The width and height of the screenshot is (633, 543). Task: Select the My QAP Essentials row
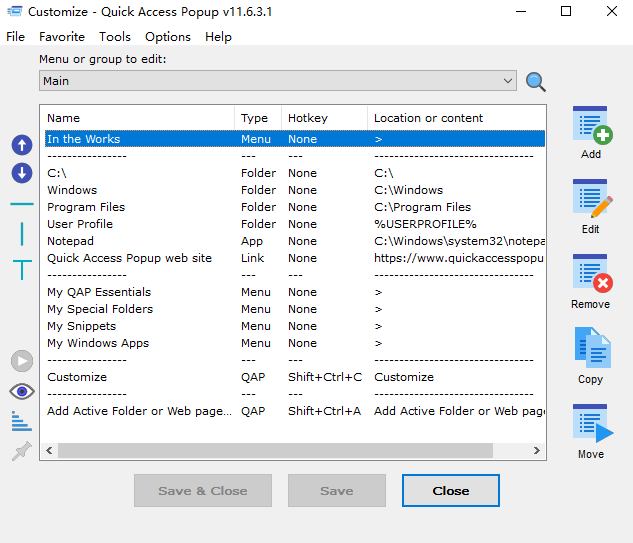(99, 292)
